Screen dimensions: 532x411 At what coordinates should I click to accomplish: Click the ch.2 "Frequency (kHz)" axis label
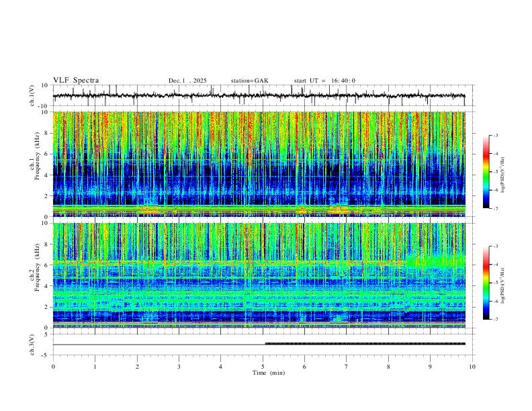click(37, 268)
